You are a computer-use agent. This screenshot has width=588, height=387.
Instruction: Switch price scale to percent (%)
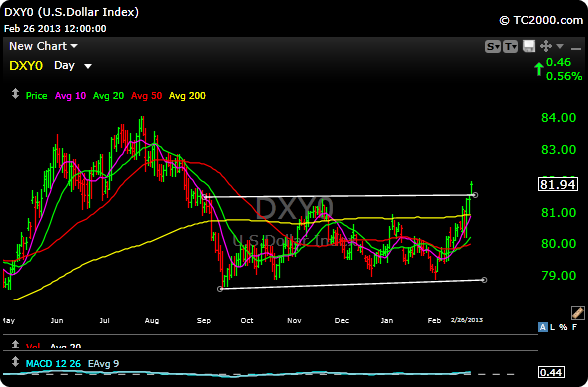[x=563, y=327]
